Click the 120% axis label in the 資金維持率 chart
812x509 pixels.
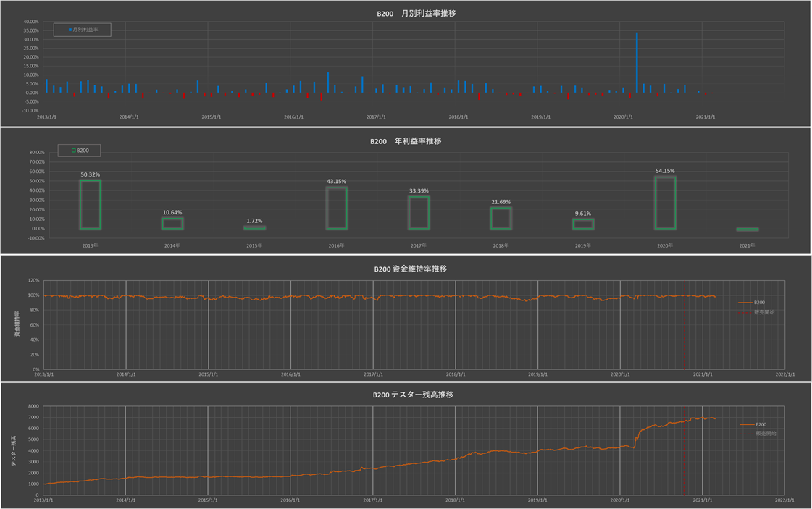pyautogui.click(x=33, y=280)
